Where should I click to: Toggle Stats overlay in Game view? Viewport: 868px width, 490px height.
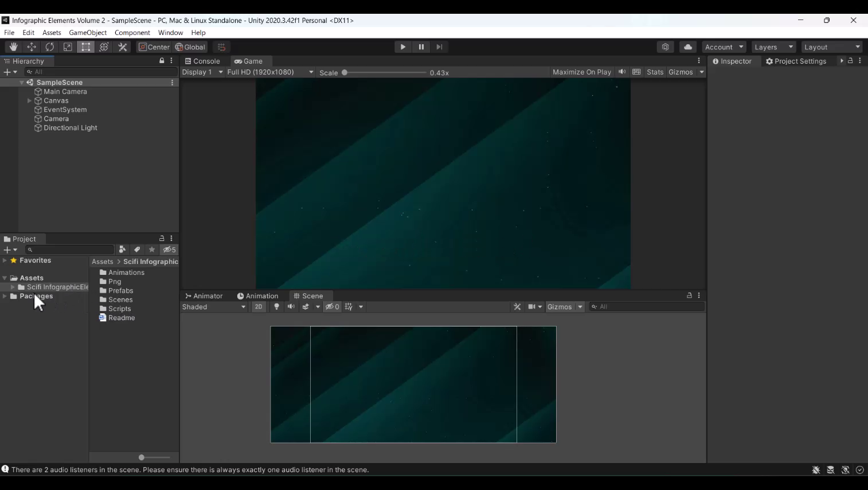[655, 72]
